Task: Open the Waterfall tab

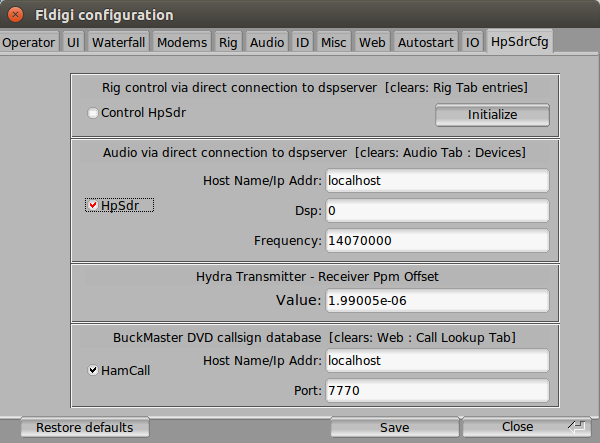Action: coord(119,42)
